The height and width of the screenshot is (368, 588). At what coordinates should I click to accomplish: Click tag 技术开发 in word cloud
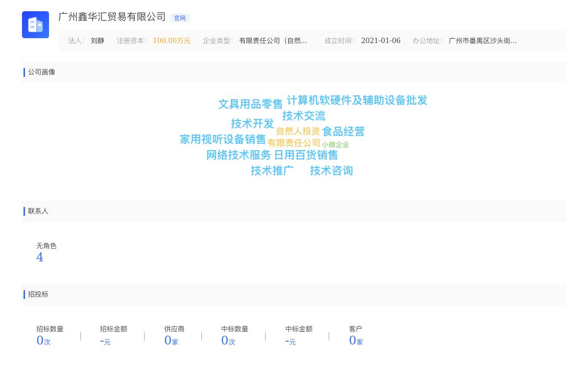(x=252, y=124)
